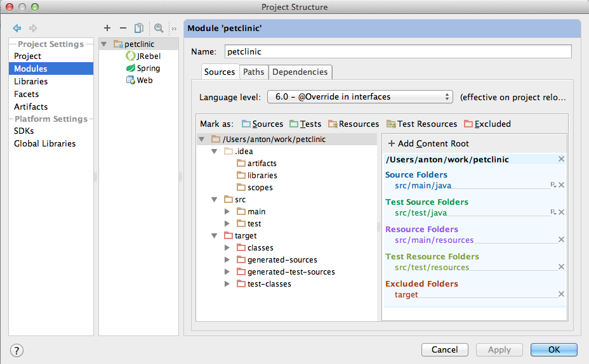Expand the main folder
The height and width of the screenshot is (364, 589).
point(227,212)
